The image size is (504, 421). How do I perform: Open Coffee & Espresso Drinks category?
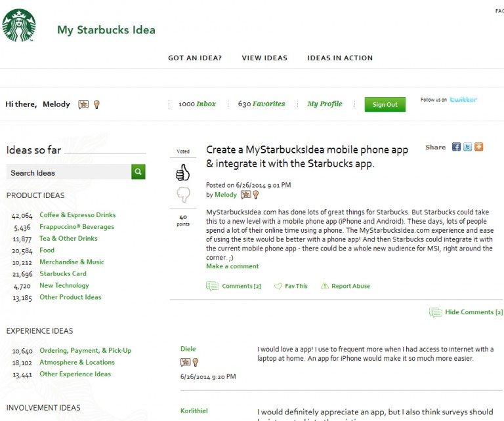click(77, 215)
